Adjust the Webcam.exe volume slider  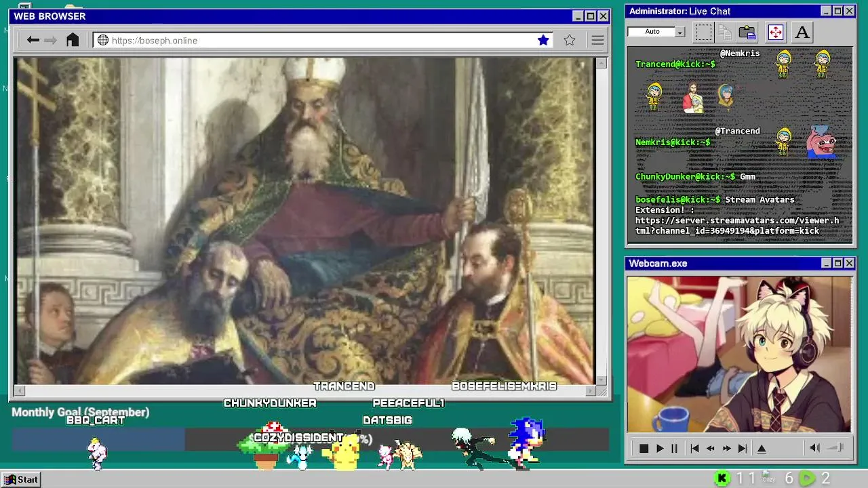pos(836,447)
